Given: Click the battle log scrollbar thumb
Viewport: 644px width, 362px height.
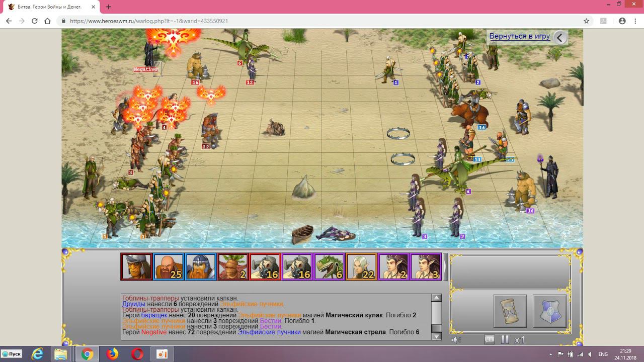Looking at the screenshot, I should point(437,328).
